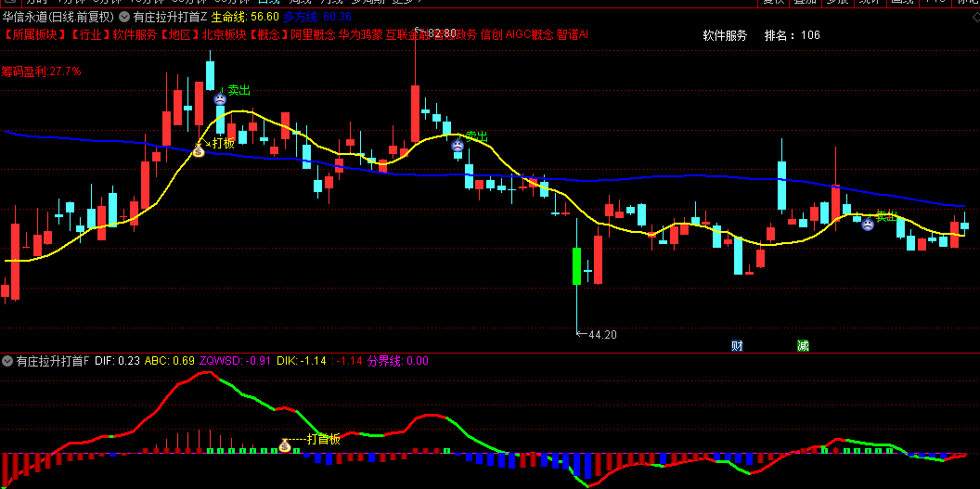980x489 pixels.
Task: Click the 有庄拉升打首Z indicator name
Action: (170, 17)
